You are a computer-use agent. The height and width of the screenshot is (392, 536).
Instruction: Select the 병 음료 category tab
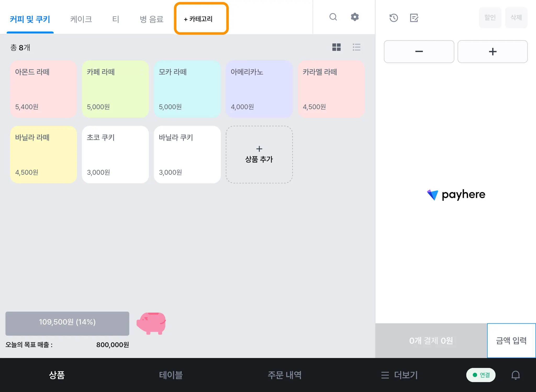pos(152,19)
